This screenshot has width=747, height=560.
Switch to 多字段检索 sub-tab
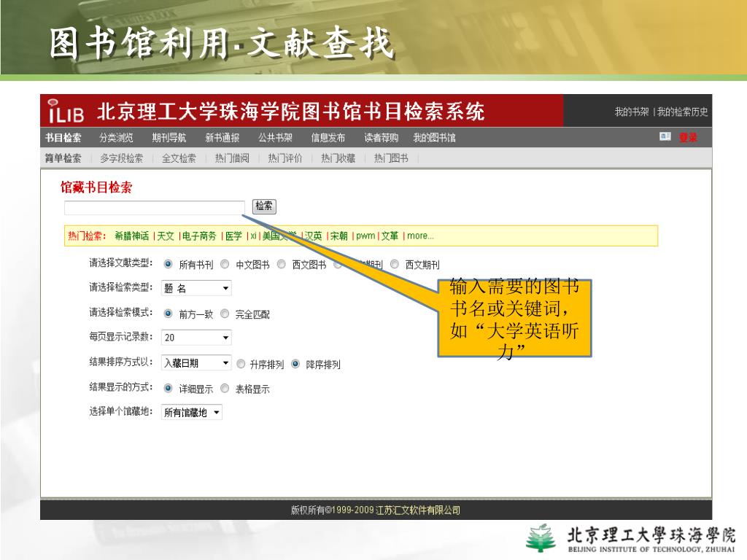click(x=122, y=158)
